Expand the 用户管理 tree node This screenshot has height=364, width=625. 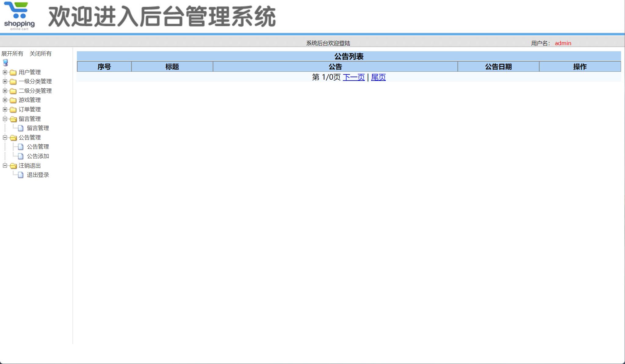tap(4, 72)
